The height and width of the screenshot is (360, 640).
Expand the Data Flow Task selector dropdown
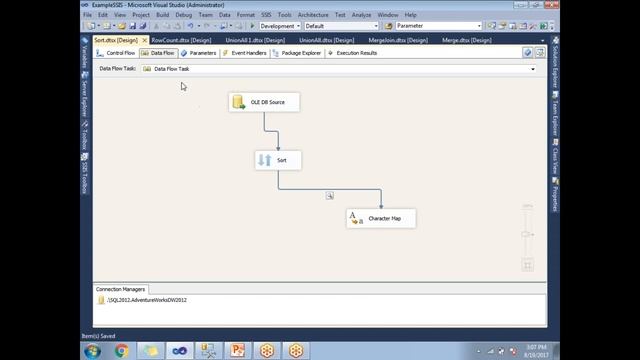point(533,69)
